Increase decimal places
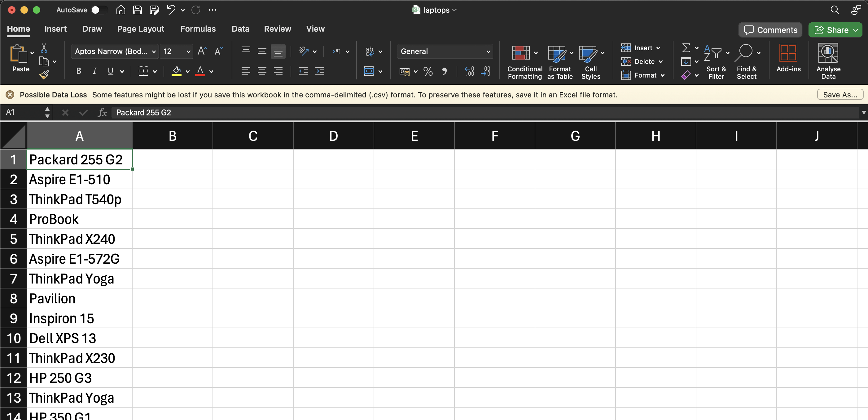Screen dimensions: 868x420 pos(469,71)
